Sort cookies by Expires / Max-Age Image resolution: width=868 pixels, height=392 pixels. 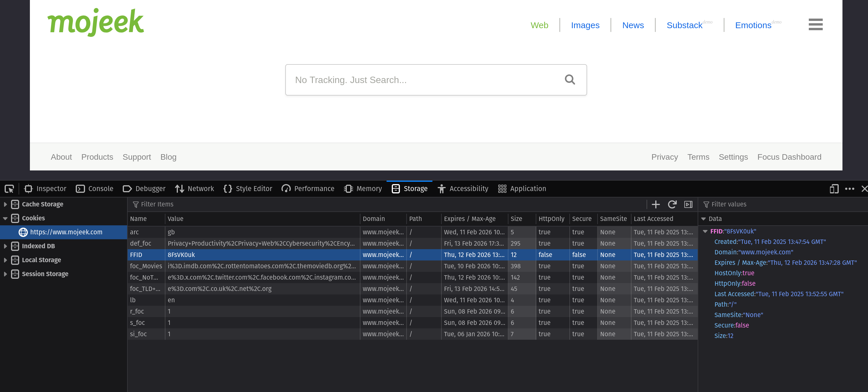point(474,219)
